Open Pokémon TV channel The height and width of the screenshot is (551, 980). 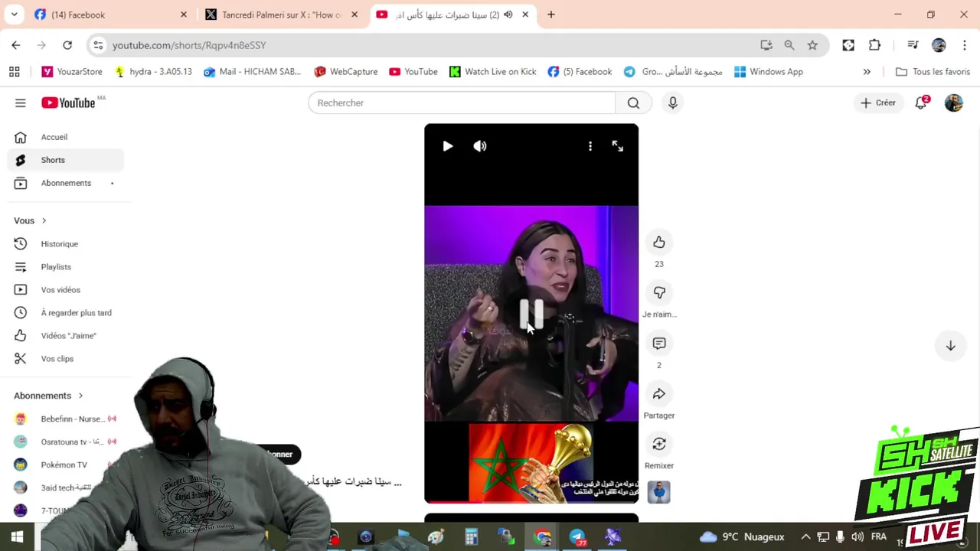coord(66,465)
